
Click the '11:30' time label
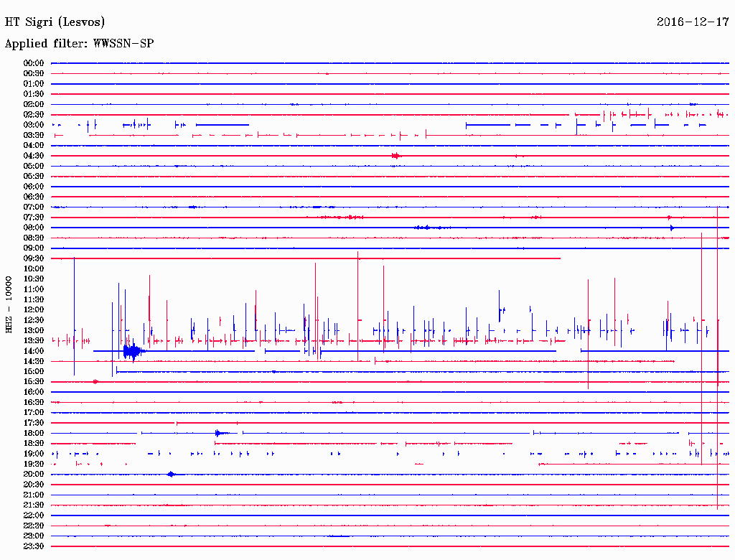pyautogui.click(x=34, y=299)
